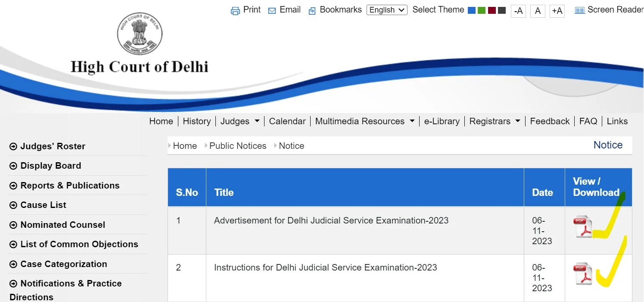
Task: Click the Select Theme label
Action: pyautogui.click(x=438, y=9)
